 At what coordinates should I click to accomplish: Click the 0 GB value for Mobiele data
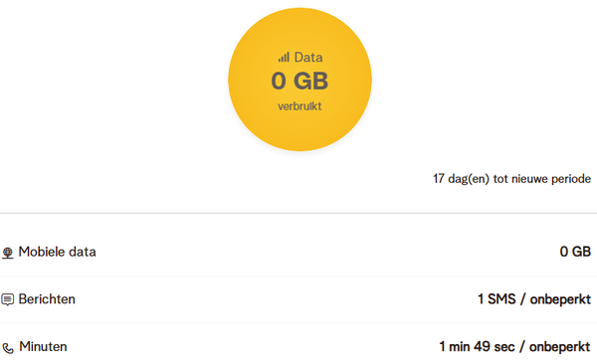(575, 252)
